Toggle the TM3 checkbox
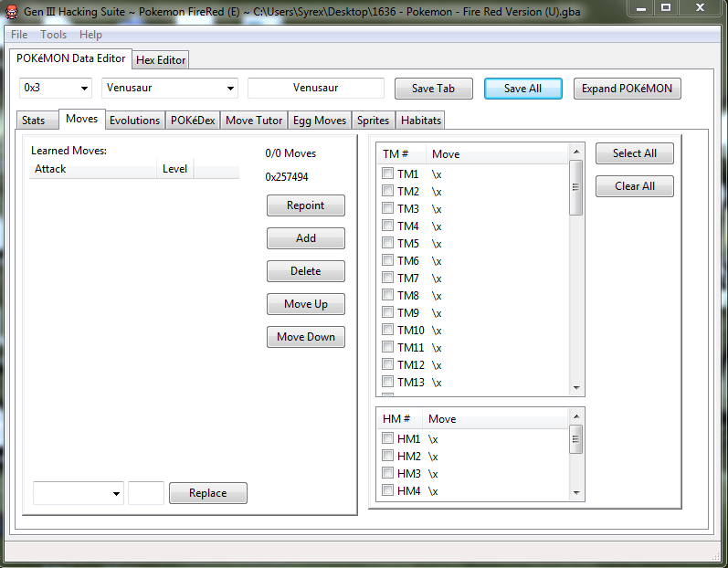Viewport: 728px width, 568px height. [387, 208]
